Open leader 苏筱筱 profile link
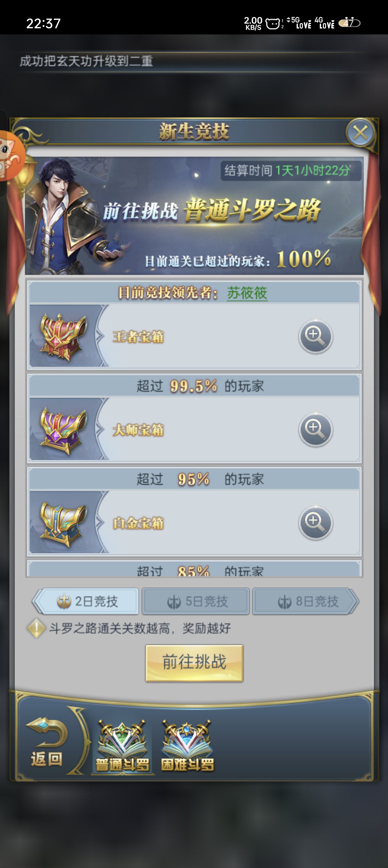 point(247,293)
